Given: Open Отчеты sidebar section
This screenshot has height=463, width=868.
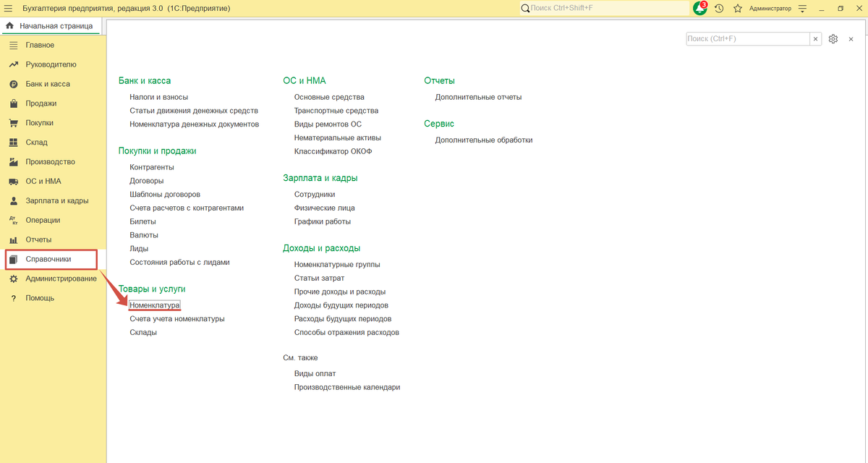Looking at the screenshot, I should 38,240.
